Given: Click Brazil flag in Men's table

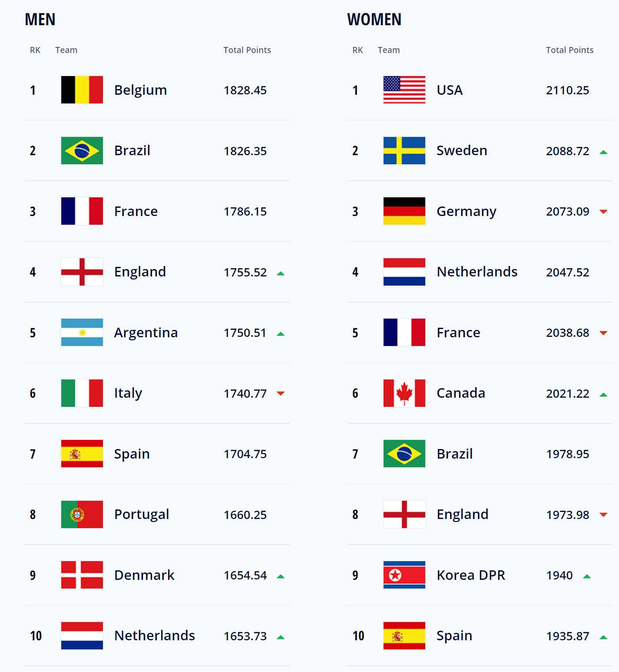Looking at the screenshot, I should coord(82,150).
